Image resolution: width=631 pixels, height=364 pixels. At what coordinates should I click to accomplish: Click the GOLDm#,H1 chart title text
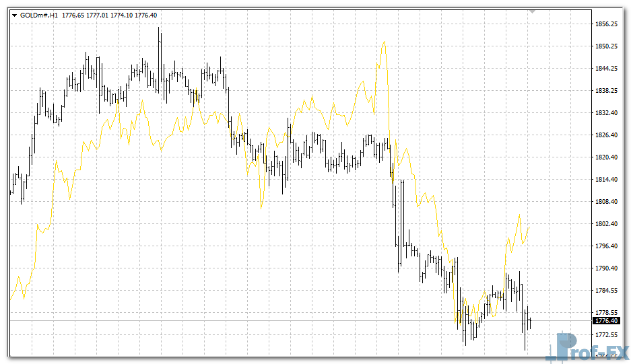click(39, 15)
